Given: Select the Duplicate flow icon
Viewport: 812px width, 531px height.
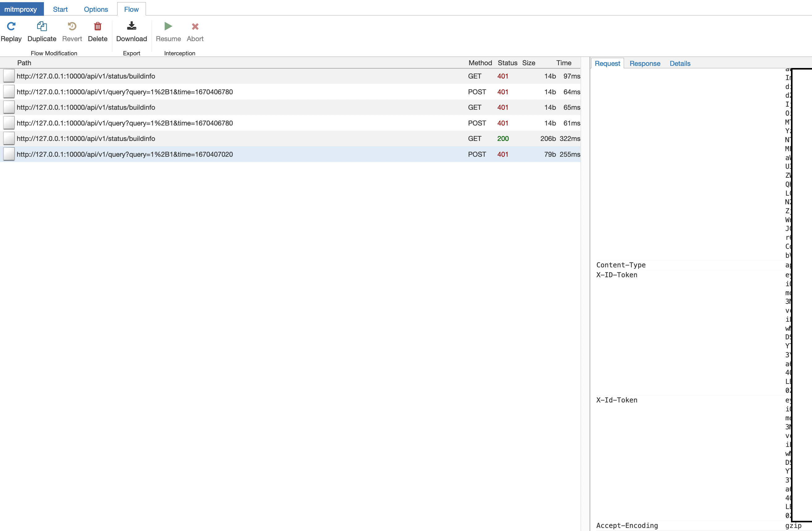Looking at the screenshot, I should pyautogui.click(x=41, y=27).
